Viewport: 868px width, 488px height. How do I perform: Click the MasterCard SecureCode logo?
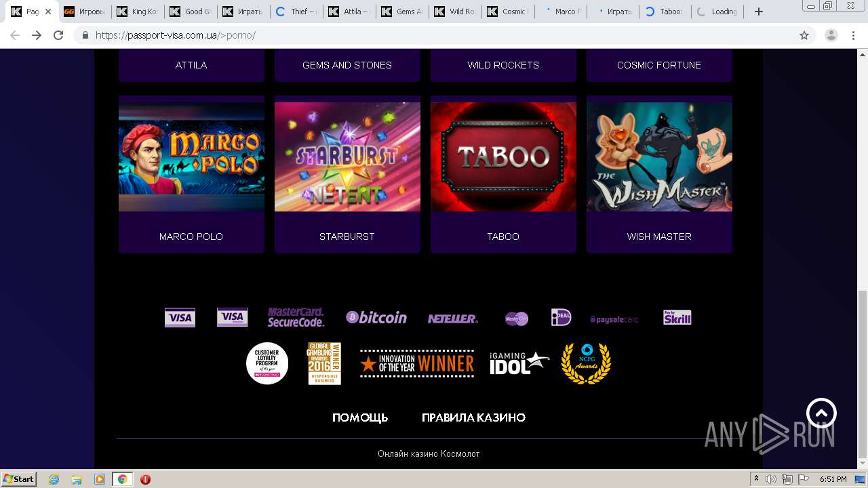coord(296,317)
